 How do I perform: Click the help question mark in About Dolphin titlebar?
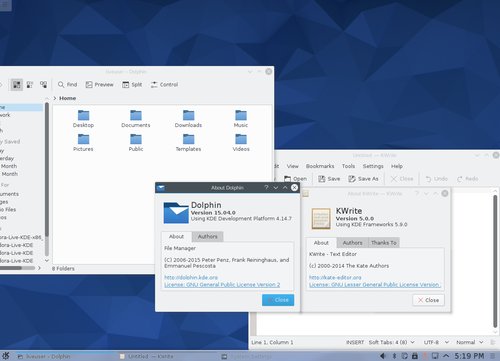[266, 188]
